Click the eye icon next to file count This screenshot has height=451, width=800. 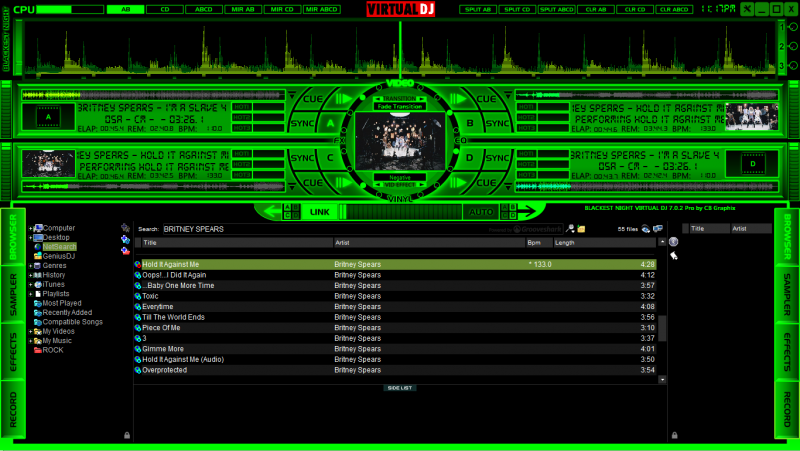(x=646, y=229)
